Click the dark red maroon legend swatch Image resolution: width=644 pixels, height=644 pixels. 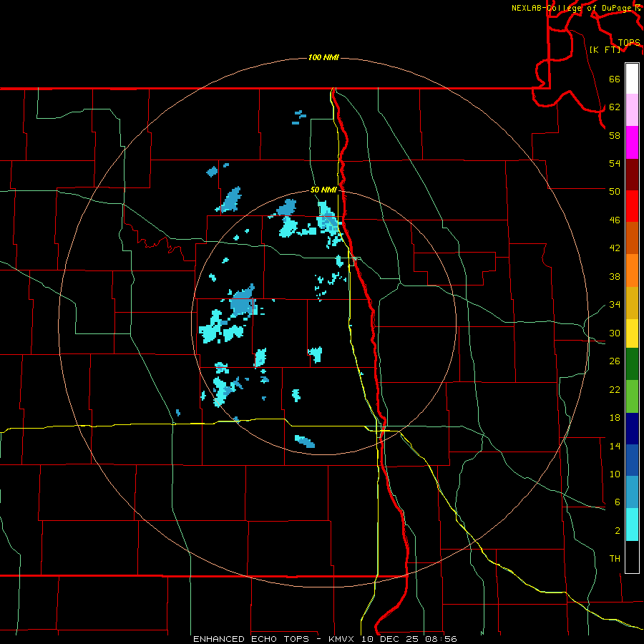pyautogui.click(x=632, y=175)
